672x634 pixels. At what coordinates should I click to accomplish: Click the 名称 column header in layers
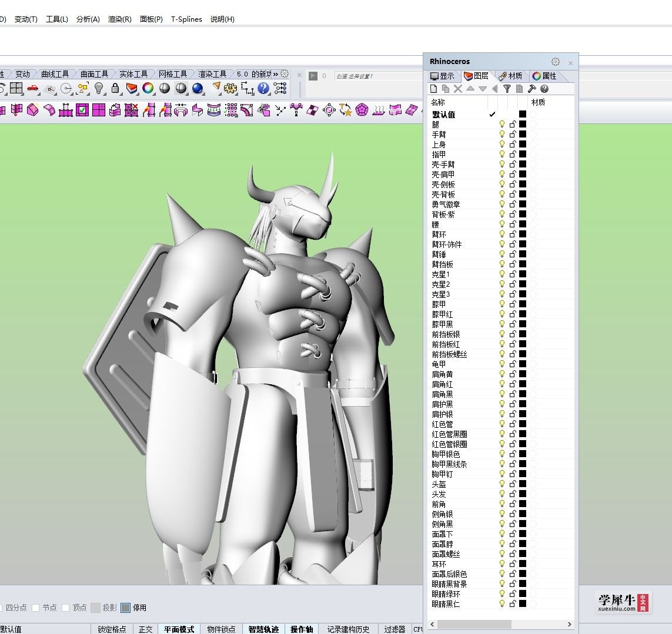click(438, 102)
